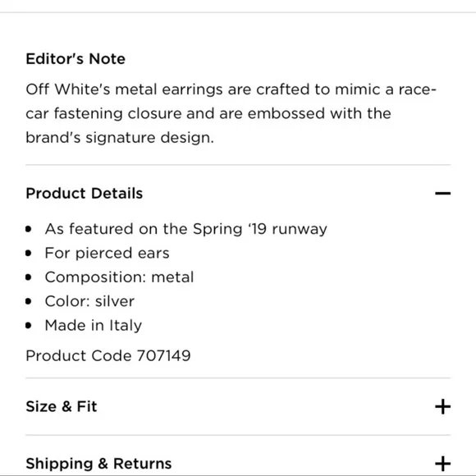Viewport: 476px width, 476px height.
Task: Click the bullet dot before 'As featured'
Action: click(29, 229)
